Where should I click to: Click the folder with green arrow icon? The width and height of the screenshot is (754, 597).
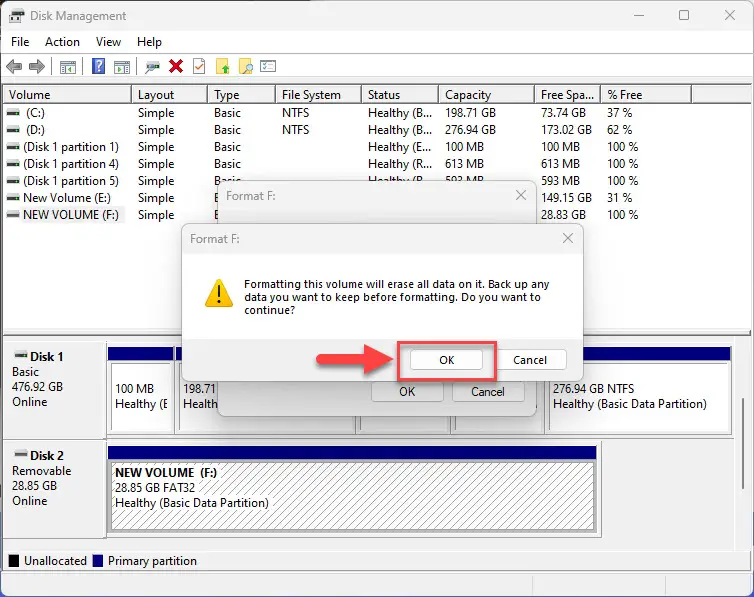point(223,67)
